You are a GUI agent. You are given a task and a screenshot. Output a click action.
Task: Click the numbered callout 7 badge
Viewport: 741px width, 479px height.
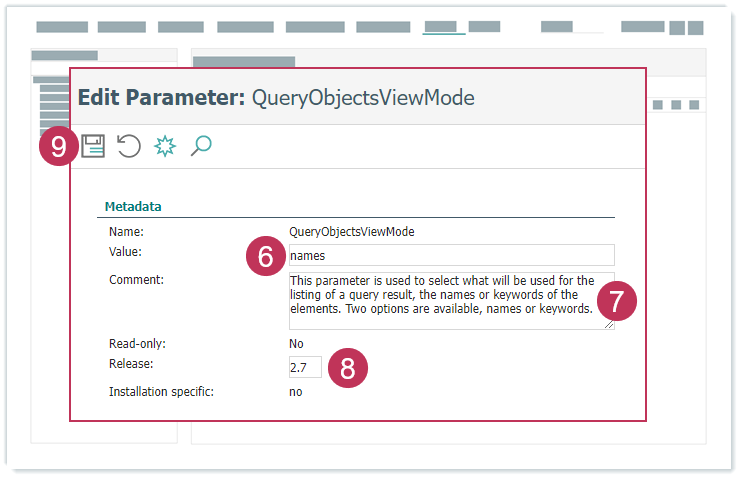click(617, 300)
